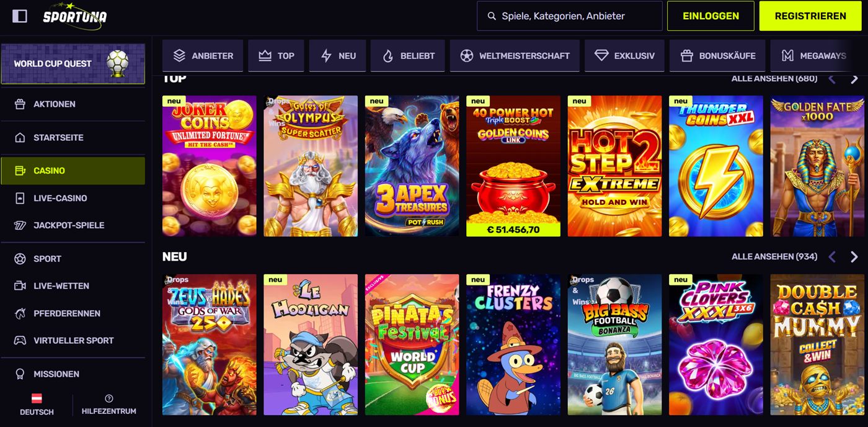Screen dimensions: 868x427
Task: Select the Weltmeisterschaft category tab
Action: click(x=515, y=56)
